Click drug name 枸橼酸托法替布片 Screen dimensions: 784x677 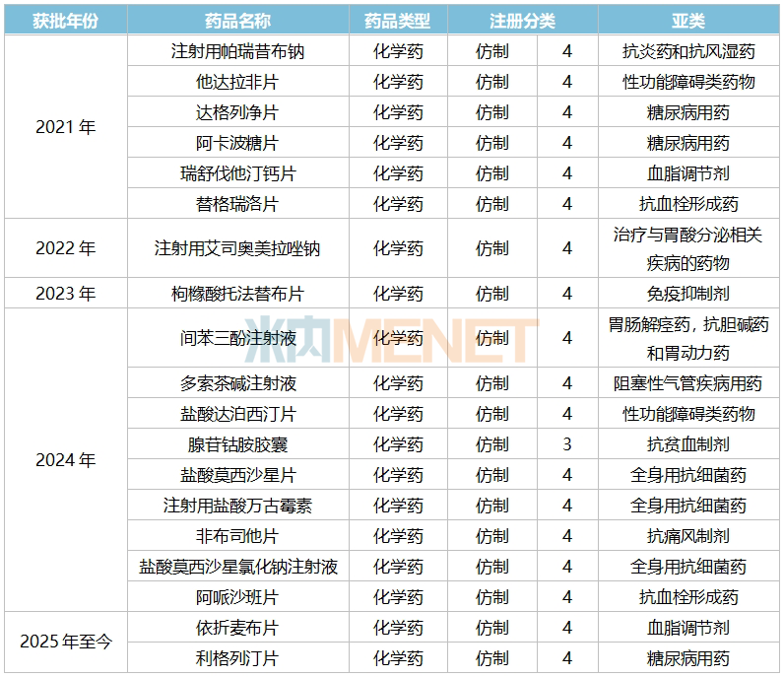(238, 294)
